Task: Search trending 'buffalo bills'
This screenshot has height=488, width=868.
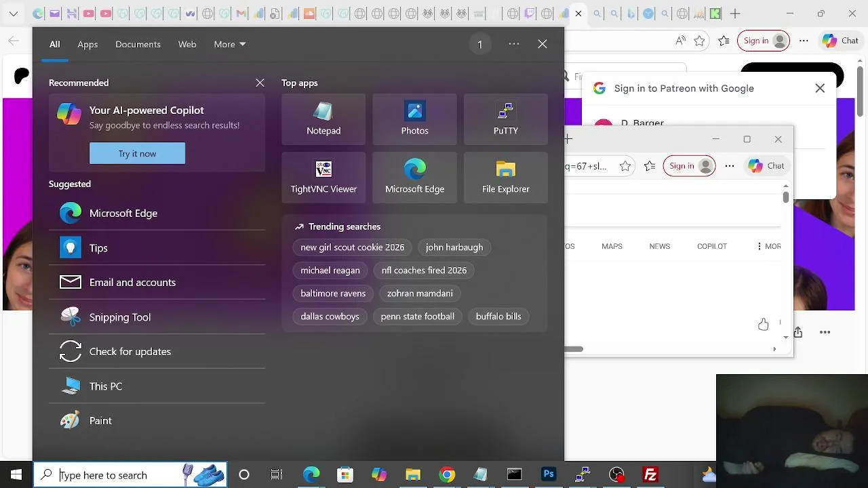Action: coord(498,317)
